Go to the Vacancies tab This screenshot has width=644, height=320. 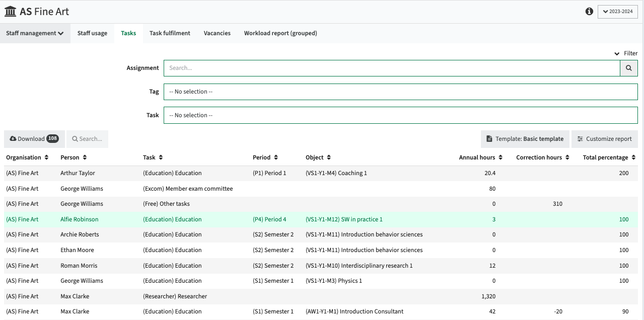pyautogui.click(x=217, y=33)
